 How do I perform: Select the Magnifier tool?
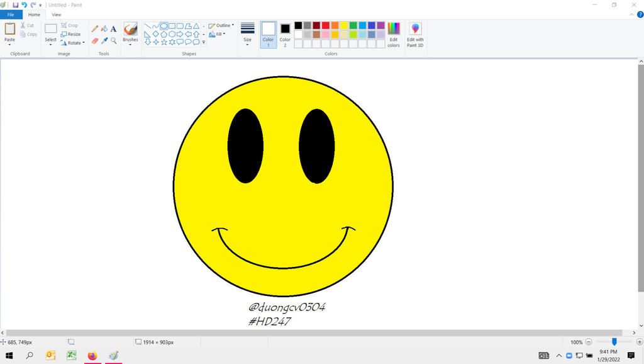click(x=113, y=41)
